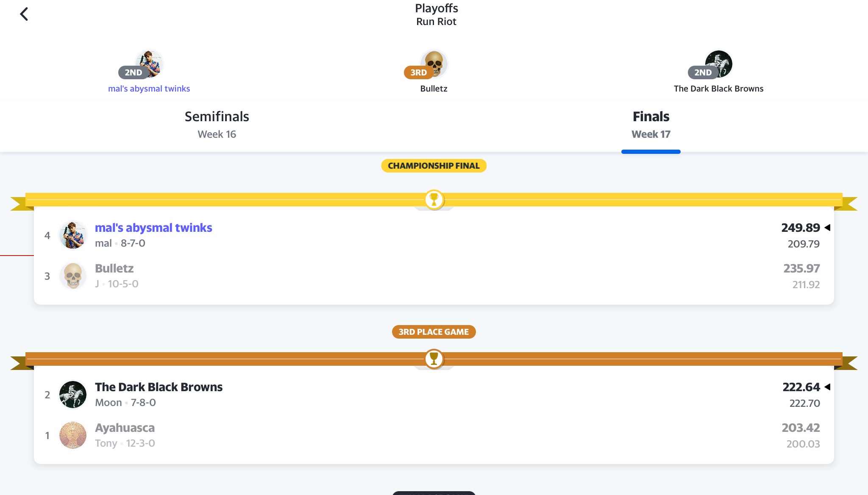Open the mal's abysmal twinks team name link

153,228
